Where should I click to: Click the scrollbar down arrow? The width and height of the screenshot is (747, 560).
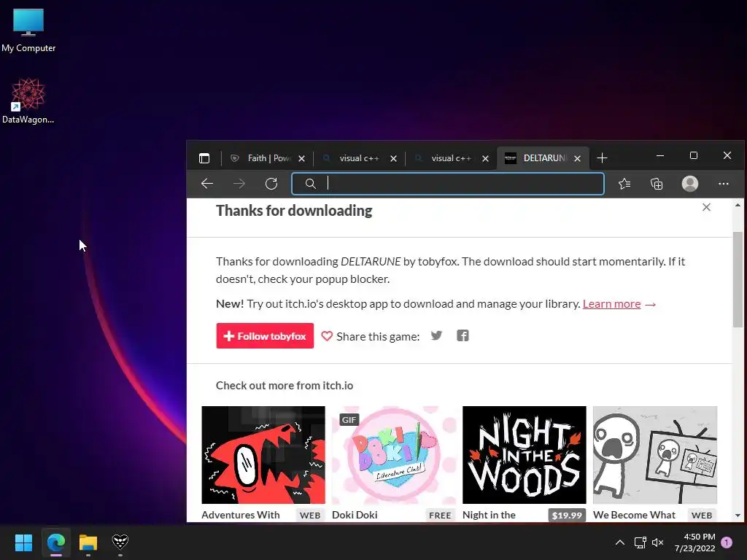click(x=738, y=516)
